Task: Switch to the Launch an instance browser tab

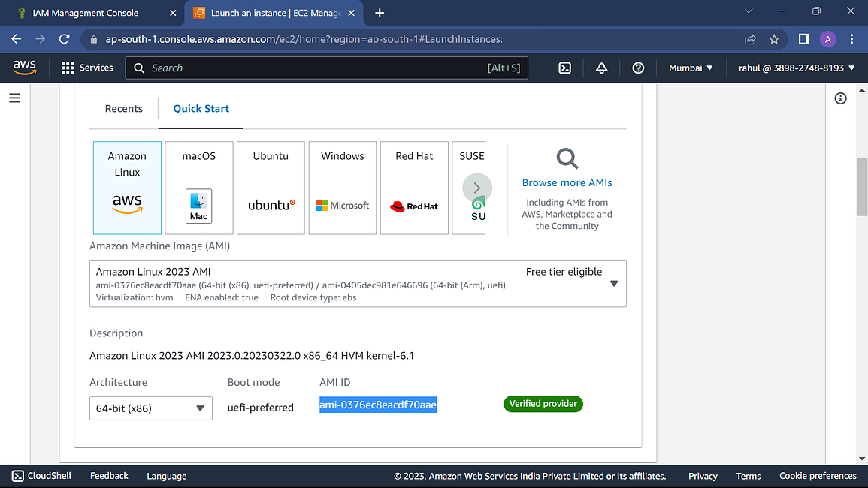Action: click(274, 13)
